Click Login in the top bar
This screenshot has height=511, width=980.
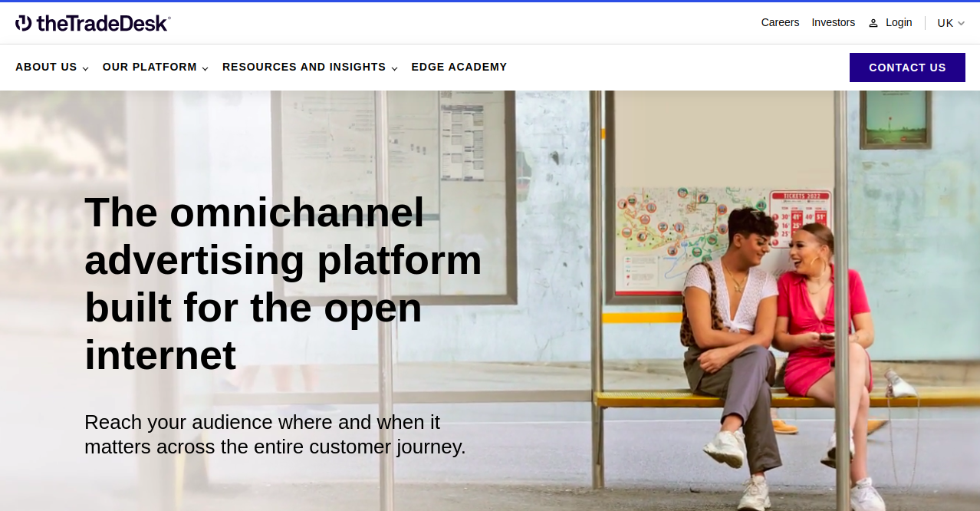point(898,22)
